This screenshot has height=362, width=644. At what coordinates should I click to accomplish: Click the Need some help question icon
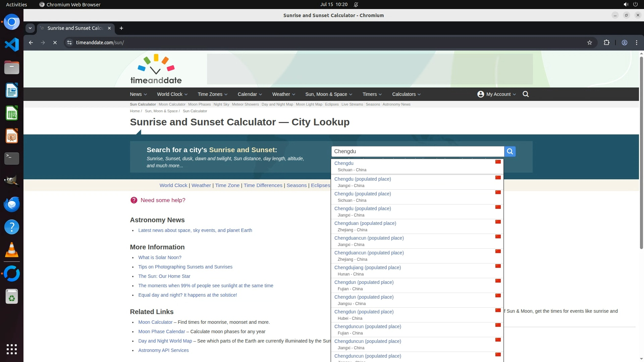[134, 200]
